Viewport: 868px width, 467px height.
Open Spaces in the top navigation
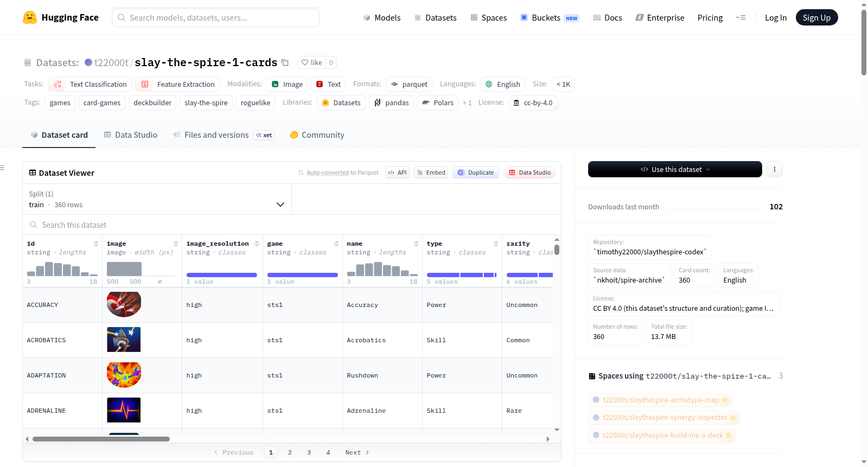(x=488, y=18)
